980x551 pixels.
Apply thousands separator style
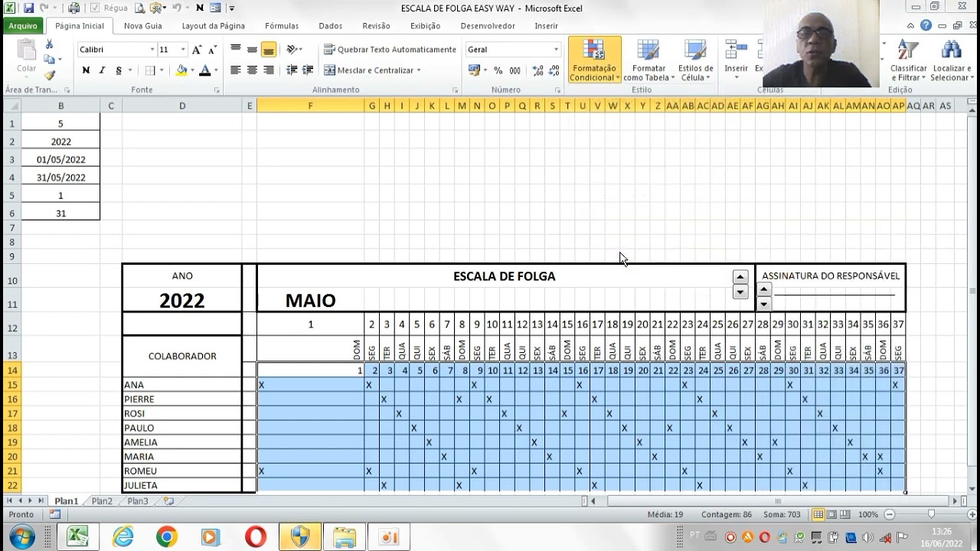coord(515,70)
